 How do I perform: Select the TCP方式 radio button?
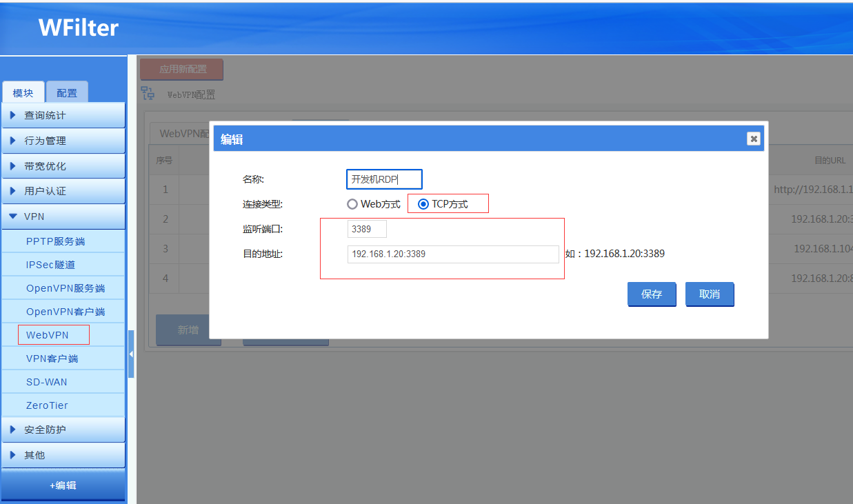pos(424,204)
